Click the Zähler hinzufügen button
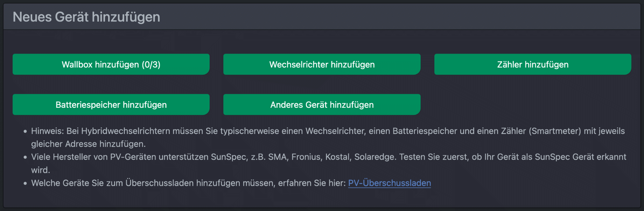644x211 pixels. pos(532,64)
